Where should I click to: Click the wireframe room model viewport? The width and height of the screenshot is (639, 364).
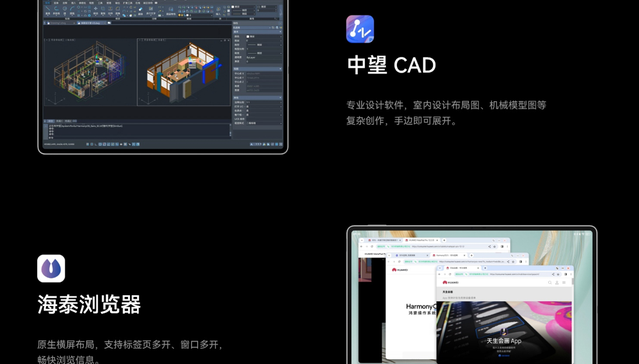[90, 72]
